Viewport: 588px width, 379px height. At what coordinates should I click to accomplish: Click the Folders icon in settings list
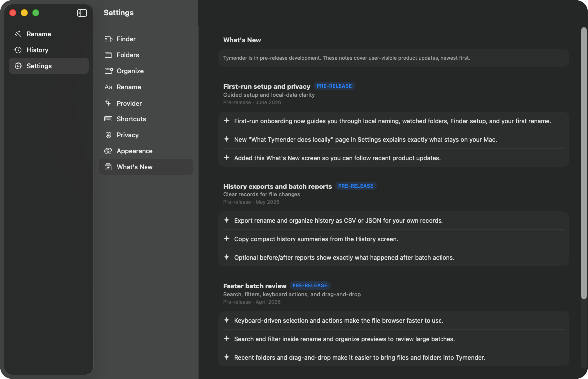108,55
